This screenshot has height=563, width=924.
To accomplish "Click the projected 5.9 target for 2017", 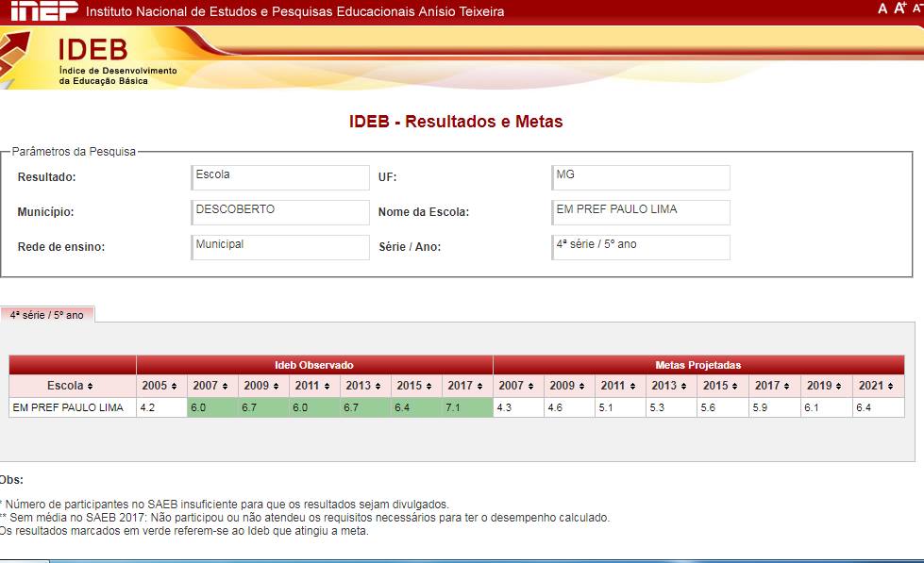I will (775, 407).
